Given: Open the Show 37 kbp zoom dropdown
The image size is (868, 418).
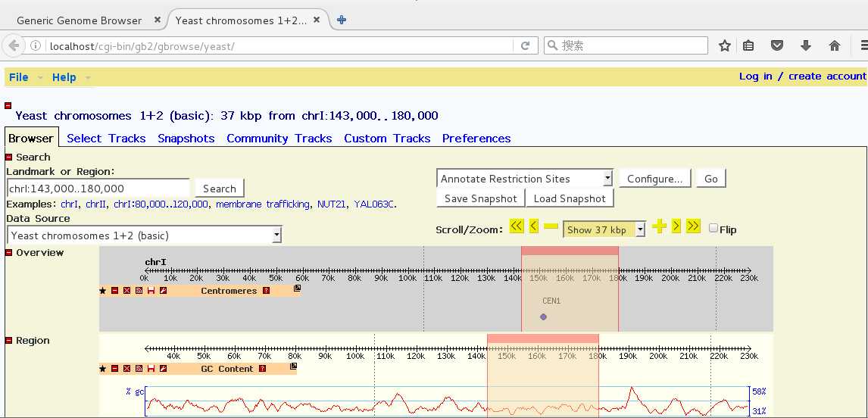Looking at the screenshot, I should coord(604,229).
